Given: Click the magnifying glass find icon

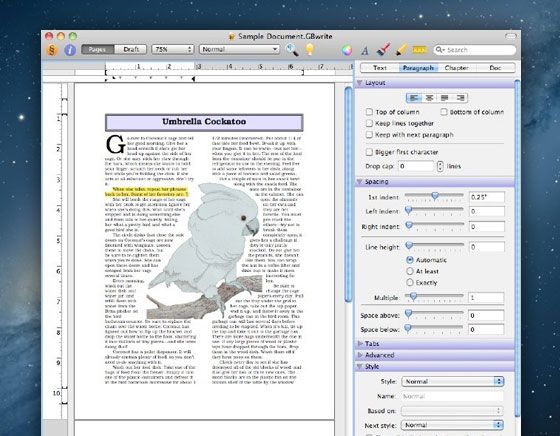Looking at the screenshot, I should tap(292, 50).
